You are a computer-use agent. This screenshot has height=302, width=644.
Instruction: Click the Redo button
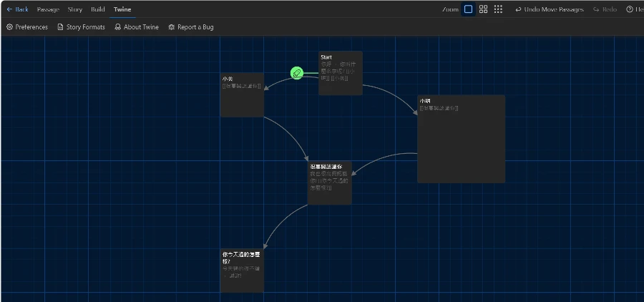605,9
